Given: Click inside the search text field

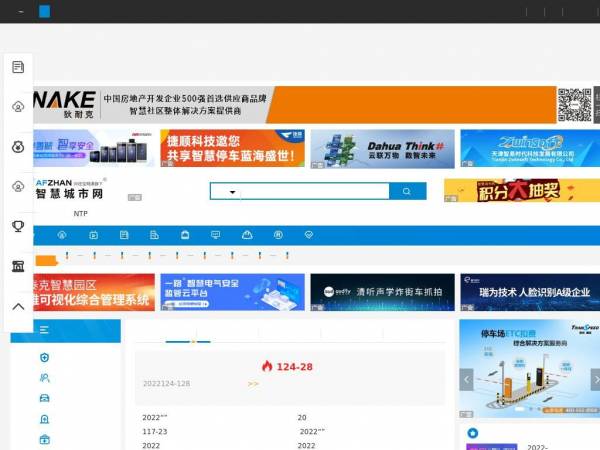Looking at the screenshot, I should click(315, 191).
